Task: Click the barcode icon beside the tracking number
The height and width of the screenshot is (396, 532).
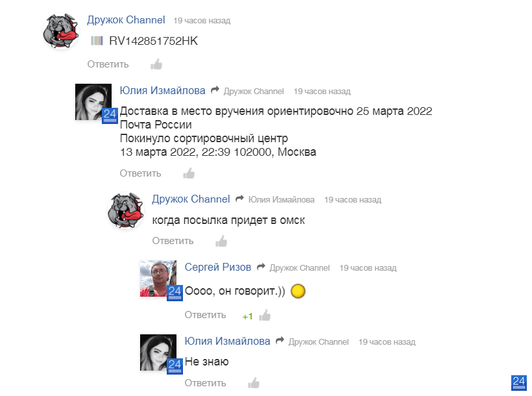Action: [97, 41]
